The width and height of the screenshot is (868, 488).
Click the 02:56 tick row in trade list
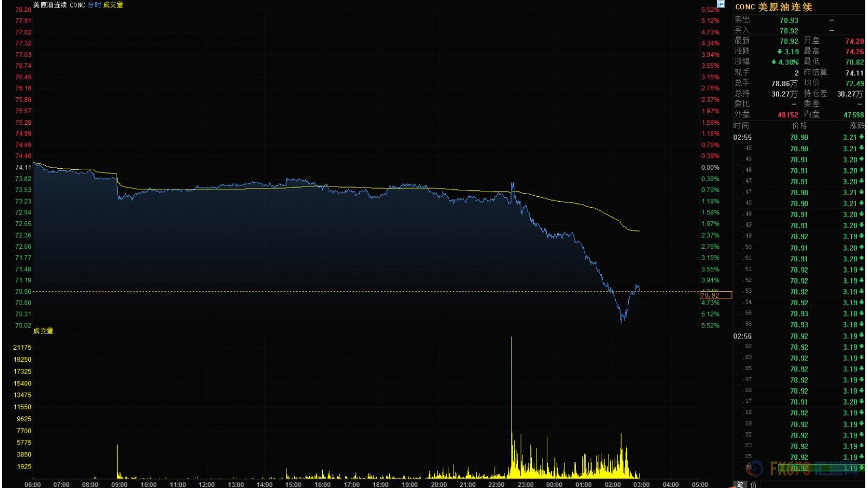click(x=799, y=336)
